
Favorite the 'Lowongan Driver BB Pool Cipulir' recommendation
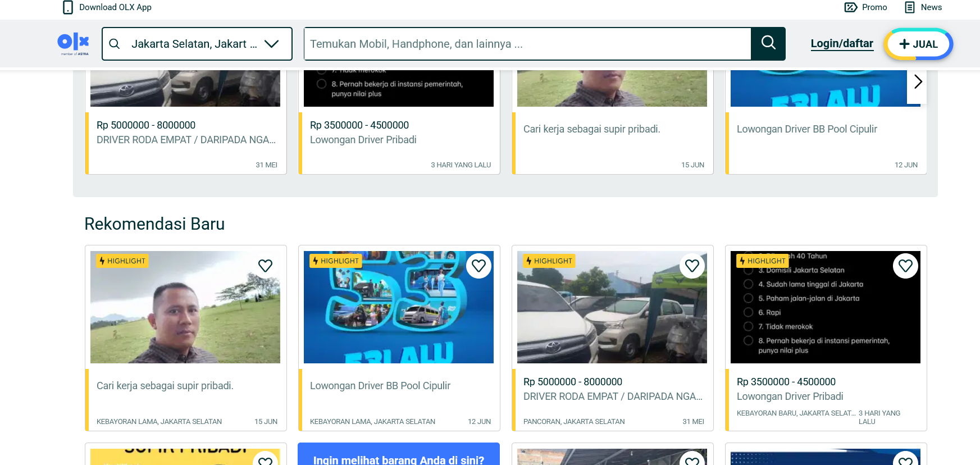[x=478, y=266]
